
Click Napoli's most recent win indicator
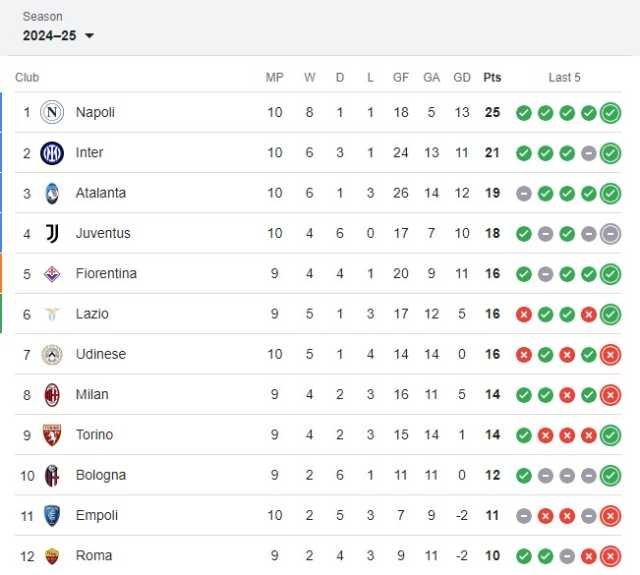(x=611, y=113)
